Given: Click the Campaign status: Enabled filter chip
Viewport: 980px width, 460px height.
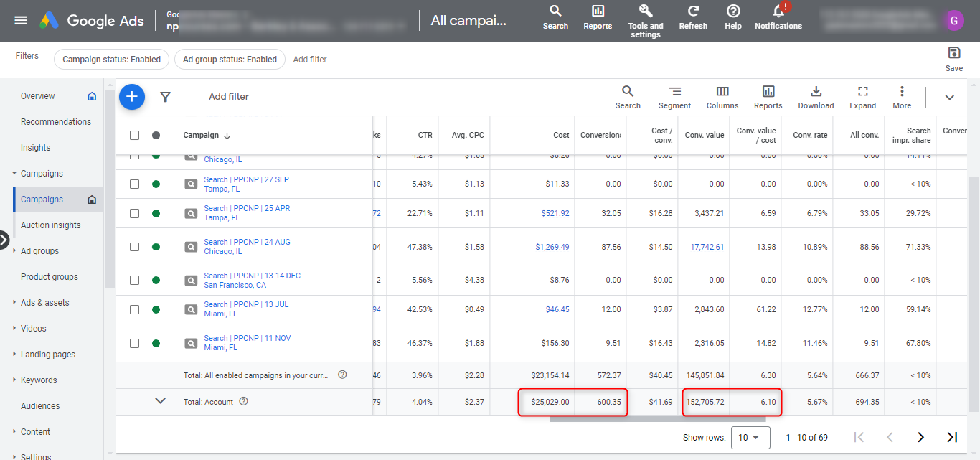Looking at the screenshot, I should click(x=112, y=60).
